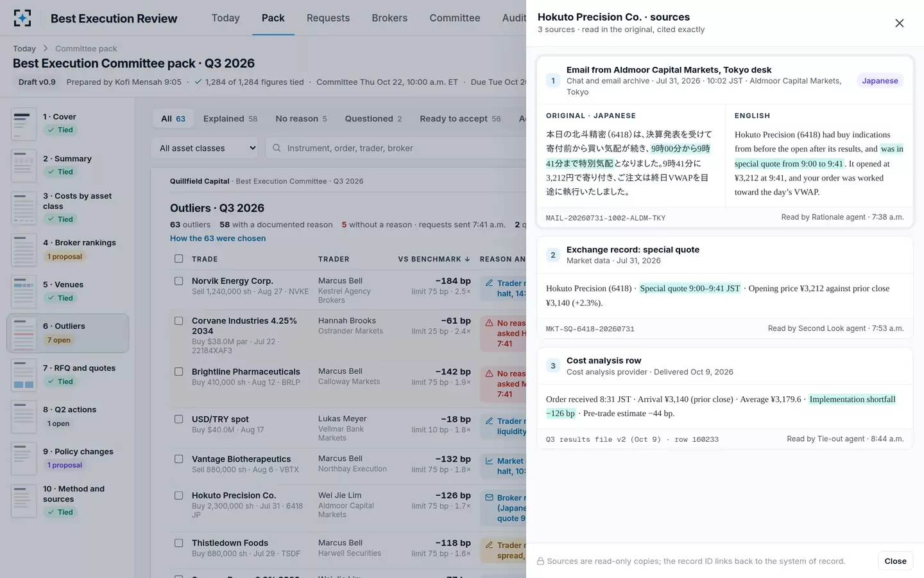Filter outliers by Explained 58
This screenshot has width=924, height=578.
click(230, 119)
